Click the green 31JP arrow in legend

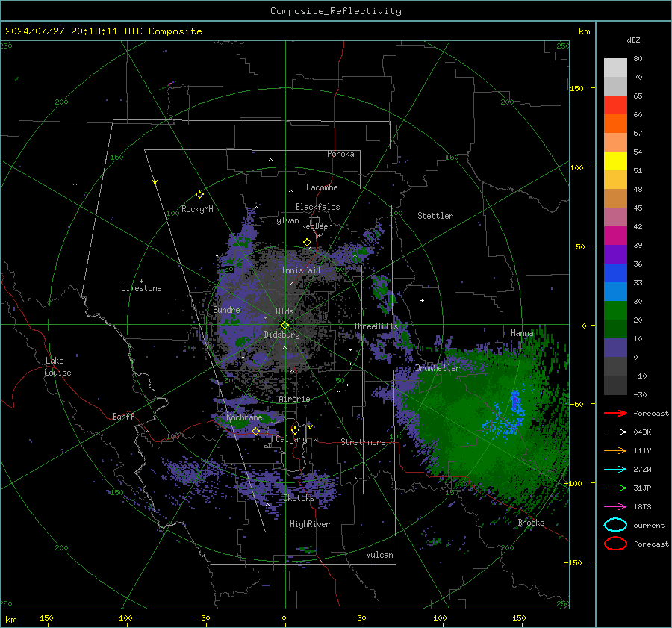point(615,488)
